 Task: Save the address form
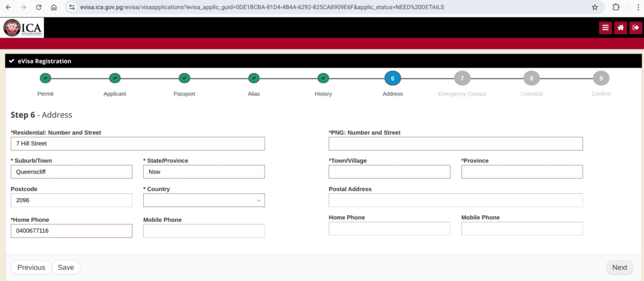coord(66,267)
